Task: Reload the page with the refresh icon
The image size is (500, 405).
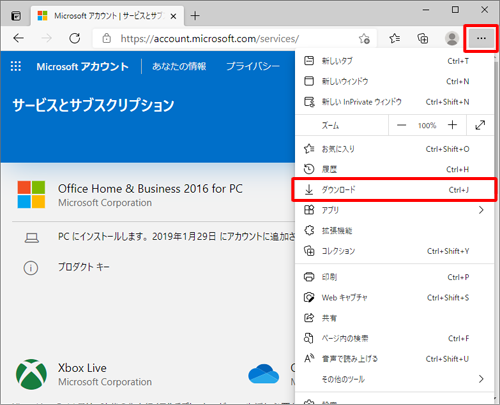Action: tap(75, 38)
